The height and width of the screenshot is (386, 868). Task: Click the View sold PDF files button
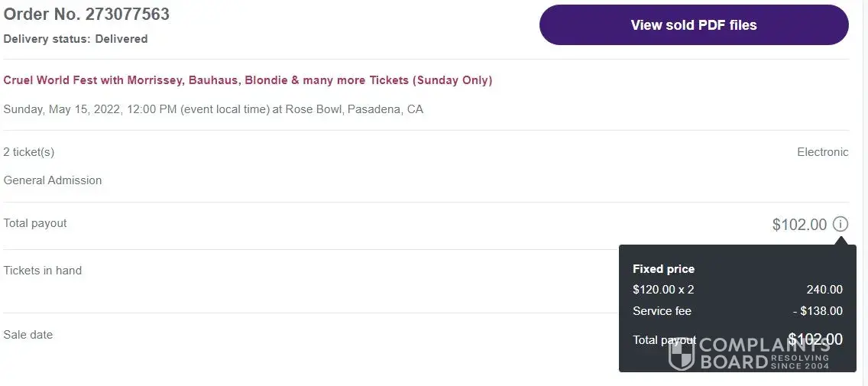tap(693, 25)
